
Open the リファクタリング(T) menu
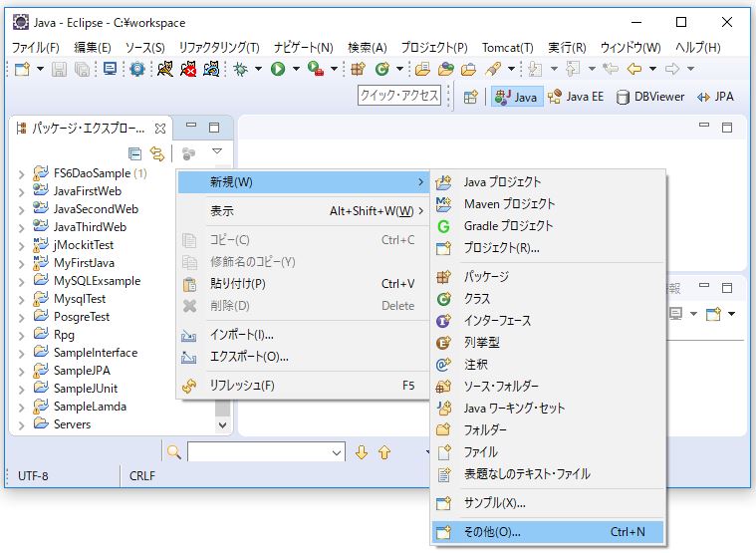pos(219,47)
